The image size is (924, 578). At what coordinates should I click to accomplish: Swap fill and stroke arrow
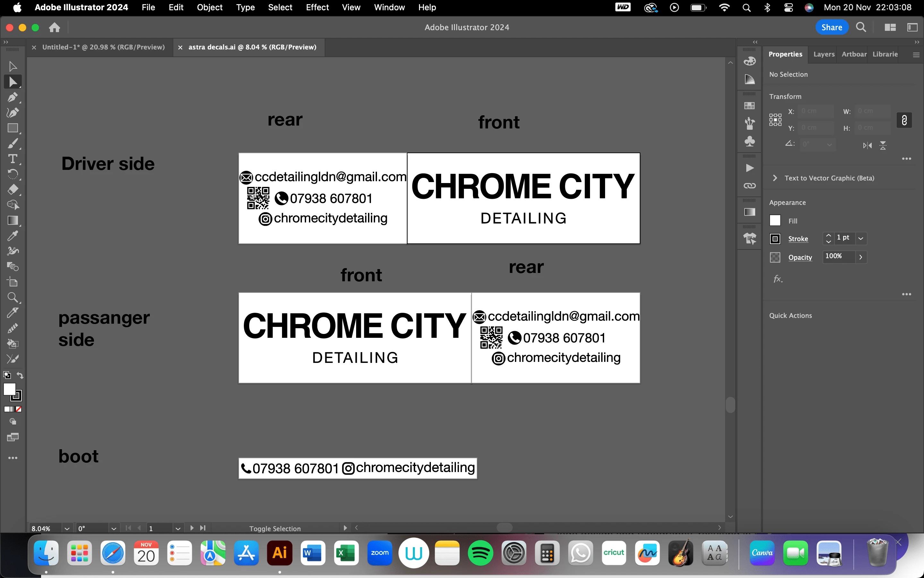point(20,375)
